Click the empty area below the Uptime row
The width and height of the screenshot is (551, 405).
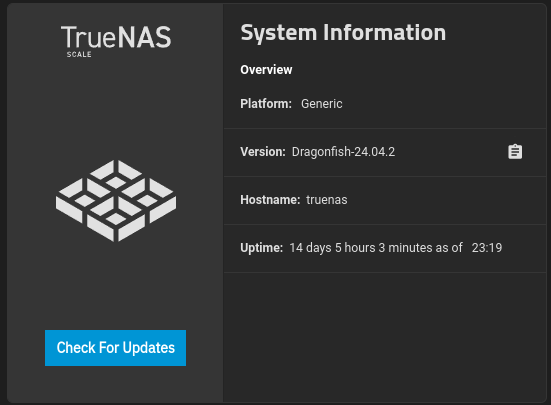(385, 337)
